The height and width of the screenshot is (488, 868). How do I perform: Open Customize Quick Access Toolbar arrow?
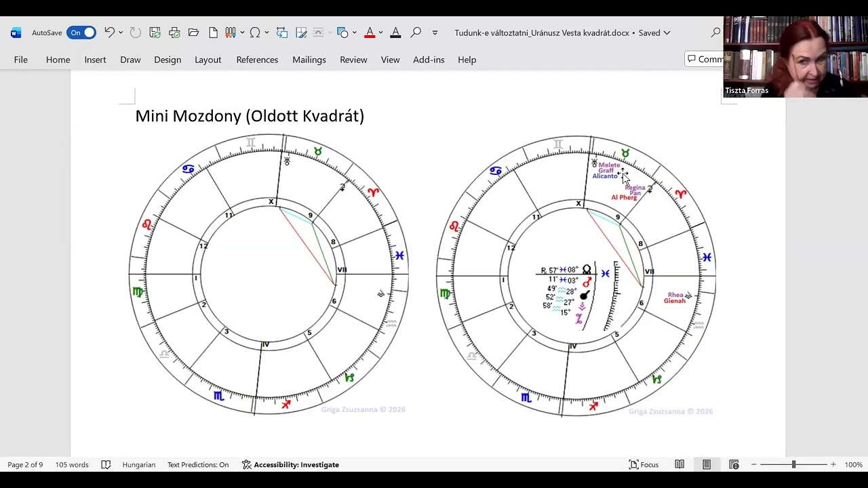(x=435, y=33)
